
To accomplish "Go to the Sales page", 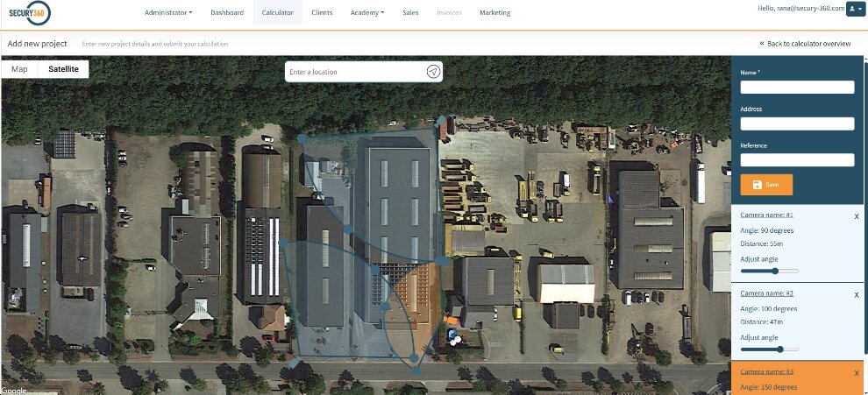I will [410, 13].
